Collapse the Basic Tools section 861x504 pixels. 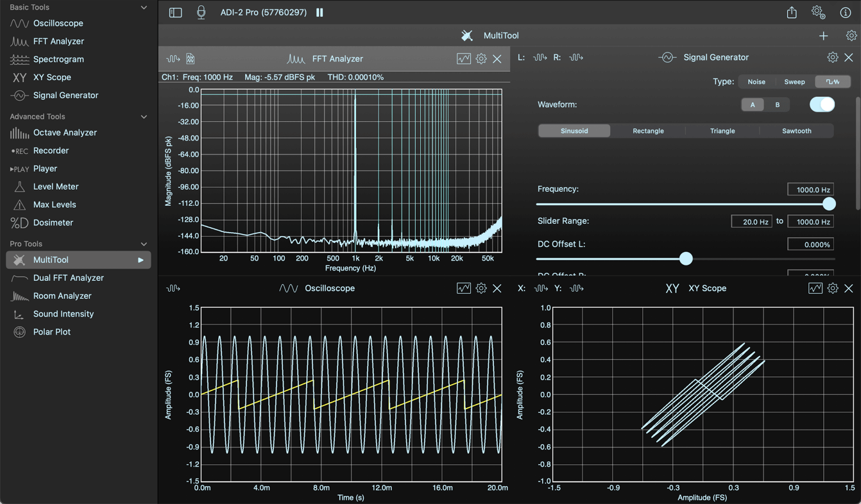click(x=144, y=8)
